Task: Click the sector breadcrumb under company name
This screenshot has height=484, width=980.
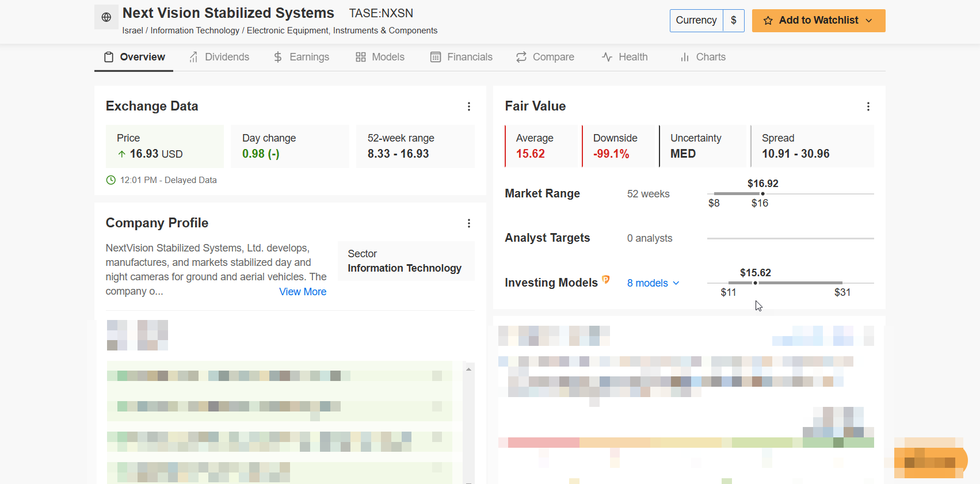Action: coord(280,31)
